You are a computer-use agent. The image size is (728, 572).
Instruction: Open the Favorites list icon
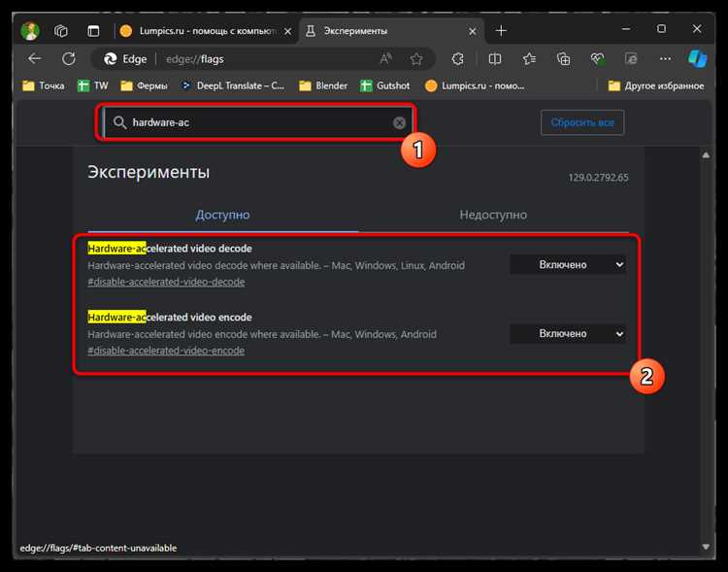point(529,58)
